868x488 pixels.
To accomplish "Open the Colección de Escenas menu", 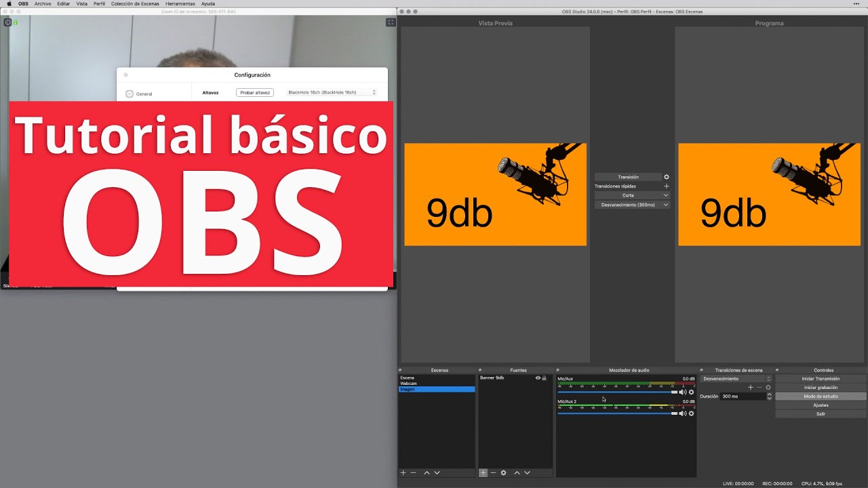I will tap(135, 3).
